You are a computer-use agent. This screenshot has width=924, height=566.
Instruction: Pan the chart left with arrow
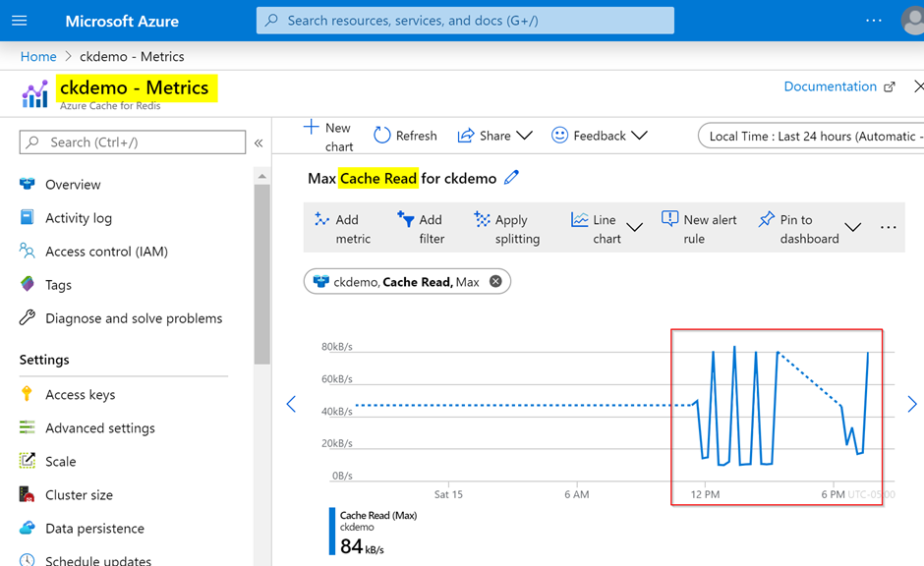point(291,404)
